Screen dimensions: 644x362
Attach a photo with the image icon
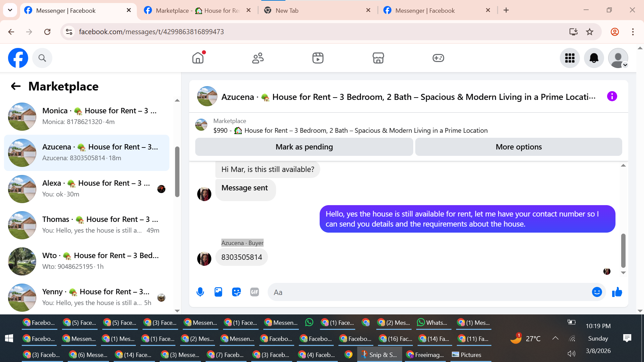click(x=218, y=292)
